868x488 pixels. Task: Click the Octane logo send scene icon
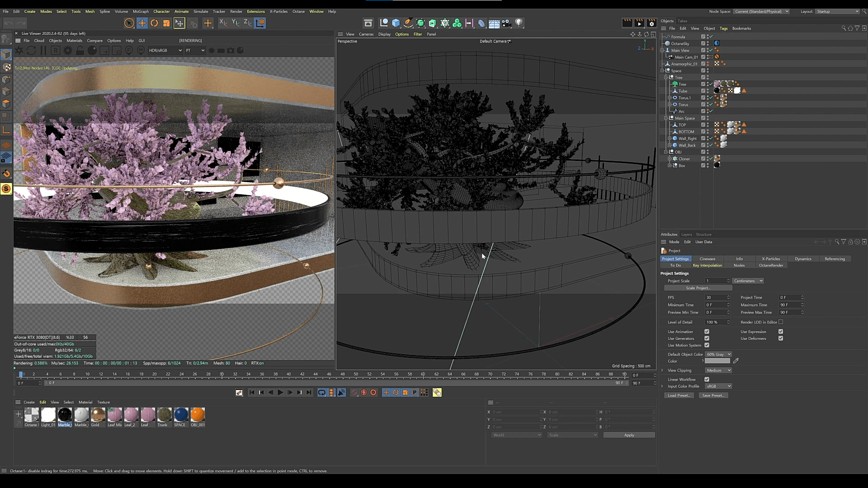click(19, 51)
